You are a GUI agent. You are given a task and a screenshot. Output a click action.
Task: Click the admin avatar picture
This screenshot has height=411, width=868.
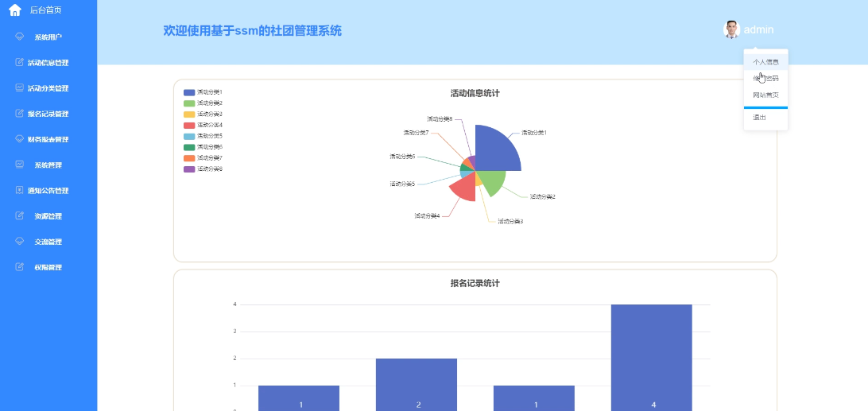coord(732,30)
